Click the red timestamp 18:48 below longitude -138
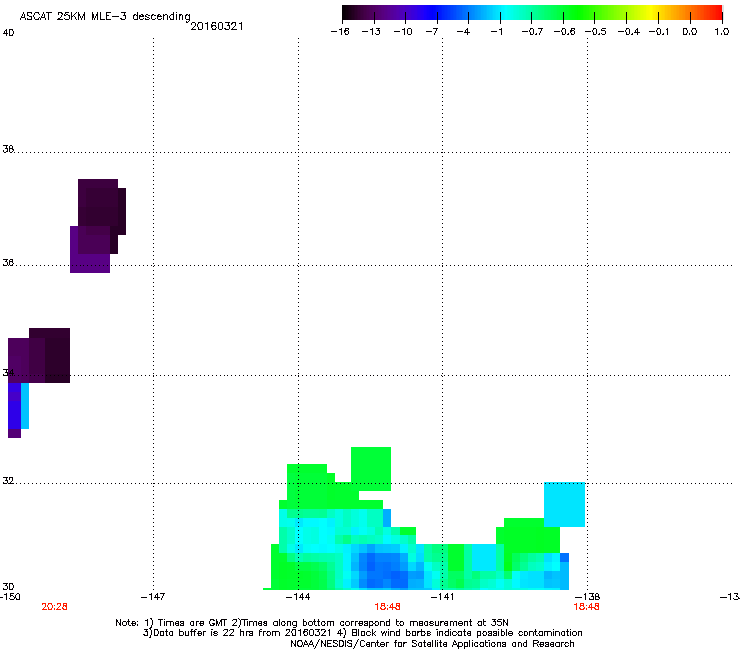The image size is (740, 650). 586,607
